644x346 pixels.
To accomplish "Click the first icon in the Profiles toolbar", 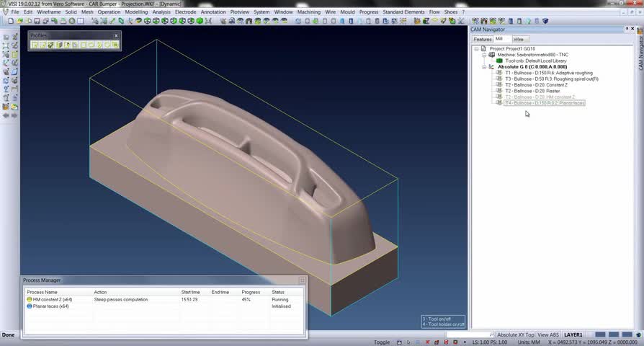I will tap(35, 45).
